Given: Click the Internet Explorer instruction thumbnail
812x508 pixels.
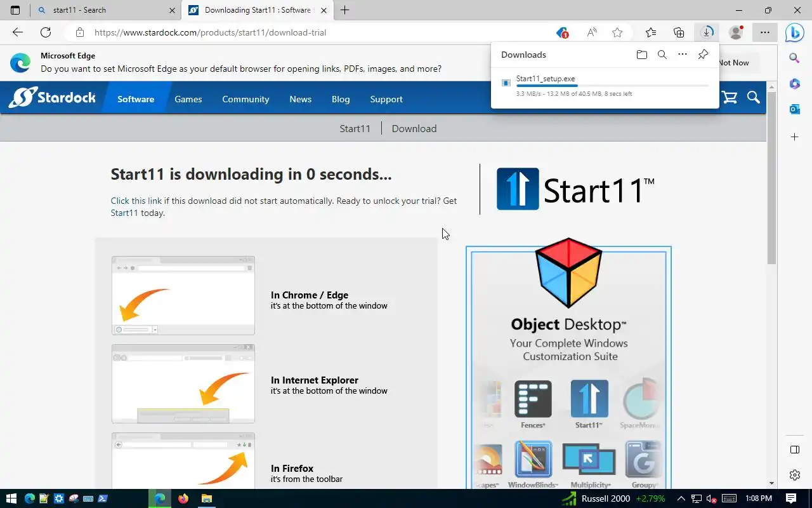Looking at the screenshot, I should [x=183, y=384].
